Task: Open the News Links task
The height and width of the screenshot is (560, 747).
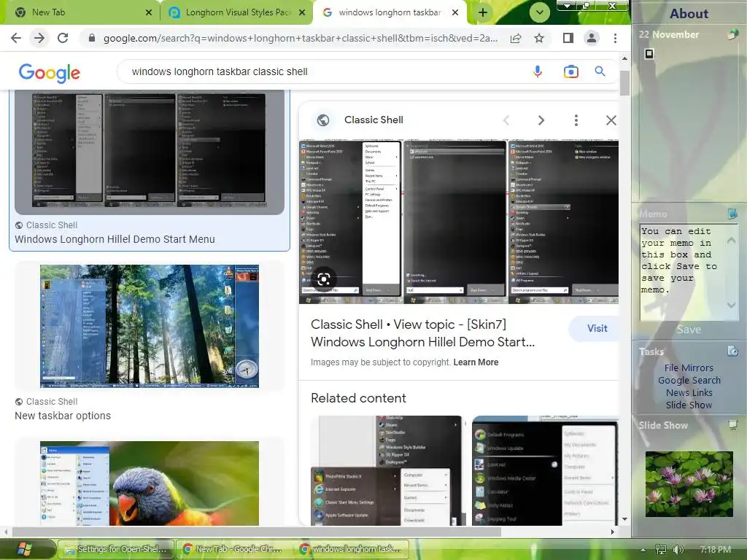Action: (689, 392)
